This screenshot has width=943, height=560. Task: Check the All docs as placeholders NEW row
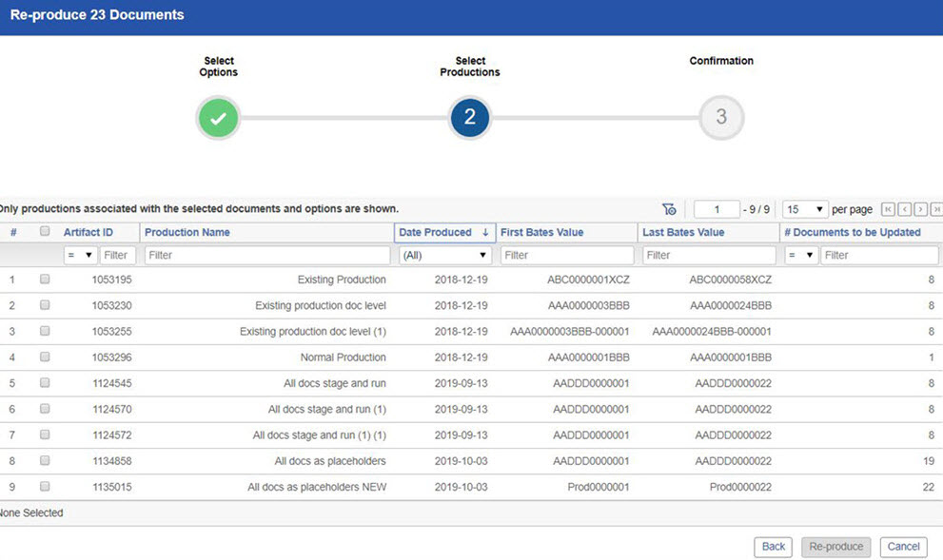(45, 486)
